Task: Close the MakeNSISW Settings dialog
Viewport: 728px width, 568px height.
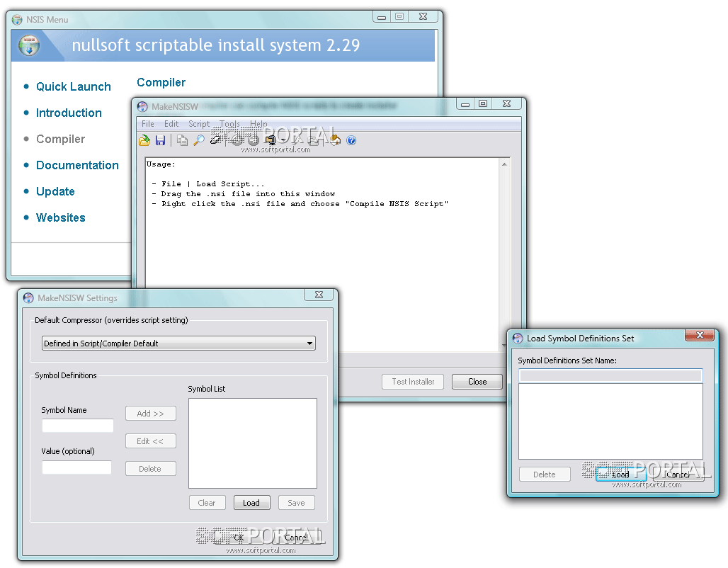Action: (319, 295)
